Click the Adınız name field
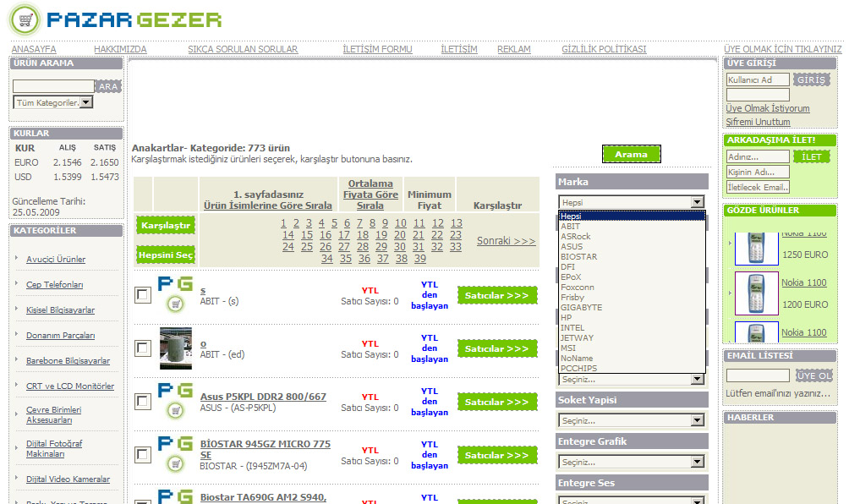Screen dimensions: 849x504 click(758, 156)
